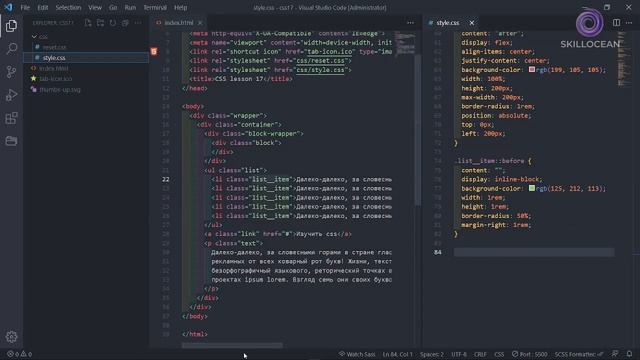Open the Extensions view
The width and height of the screenshot is (640, 360).
click(11, 118)
